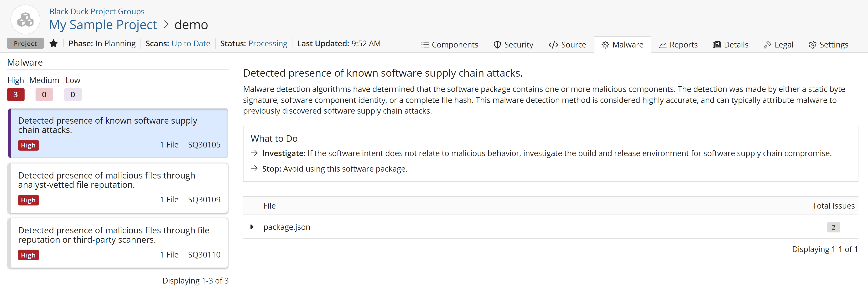Select the known supply chain attacks card
This screenshot has height=289, width=868.
tap(118, 133)
